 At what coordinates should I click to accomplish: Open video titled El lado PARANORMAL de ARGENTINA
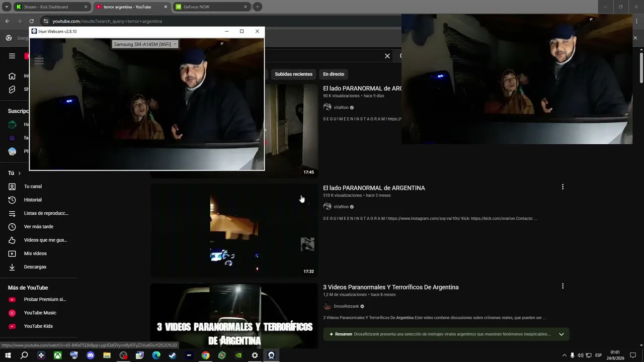(374, 188)
